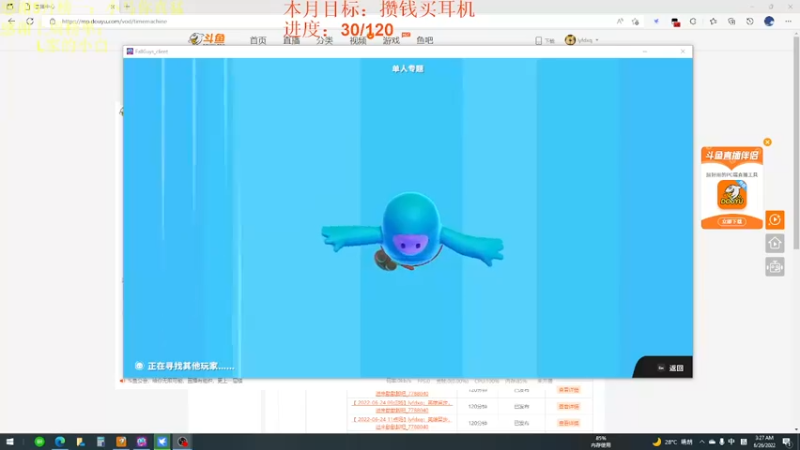800x450 pixels.
Task: Open Microsoft Edge from taskbar
Action: click(x=60, y=442)
